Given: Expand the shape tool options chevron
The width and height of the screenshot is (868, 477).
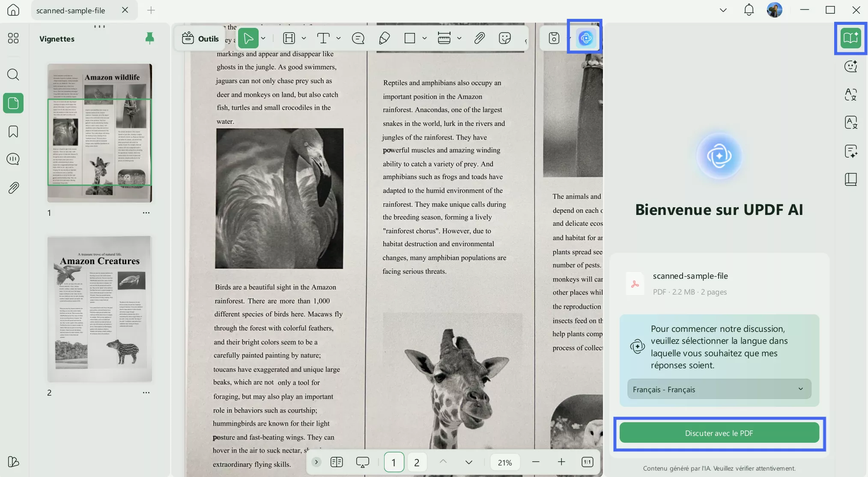Looking at the screenshot, I should 424,38.
